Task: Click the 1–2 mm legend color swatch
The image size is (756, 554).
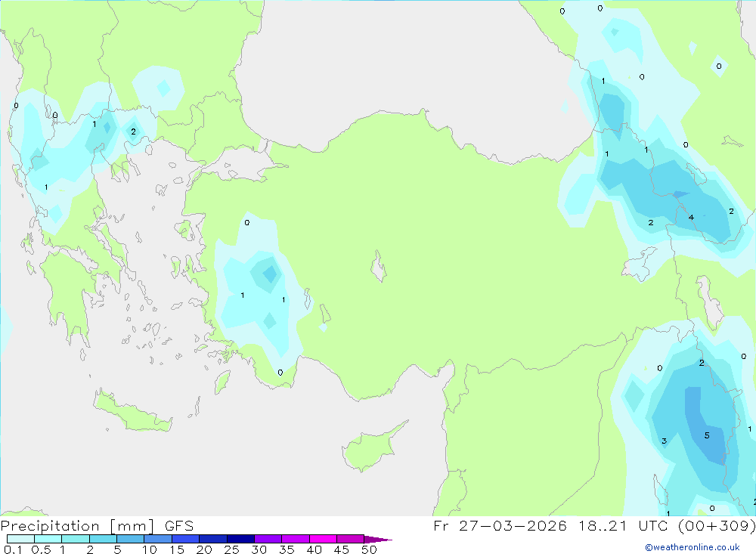Action: (x=75, y=539)
